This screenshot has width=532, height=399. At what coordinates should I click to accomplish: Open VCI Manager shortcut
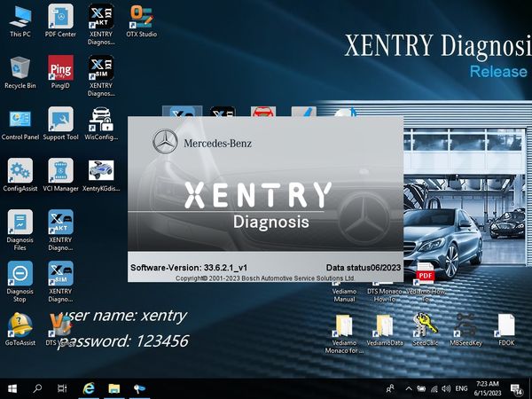60,176
